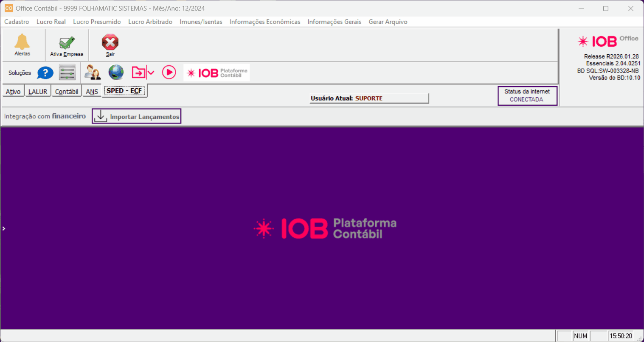Click the pink folder arrow icon
Screen dimensions: 644x342
click(138, 73)
